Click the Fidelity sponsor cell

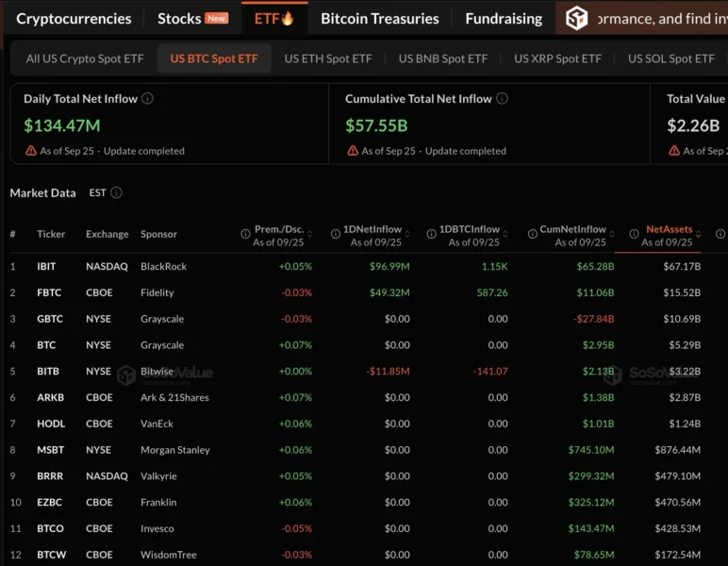pos(157,292)
